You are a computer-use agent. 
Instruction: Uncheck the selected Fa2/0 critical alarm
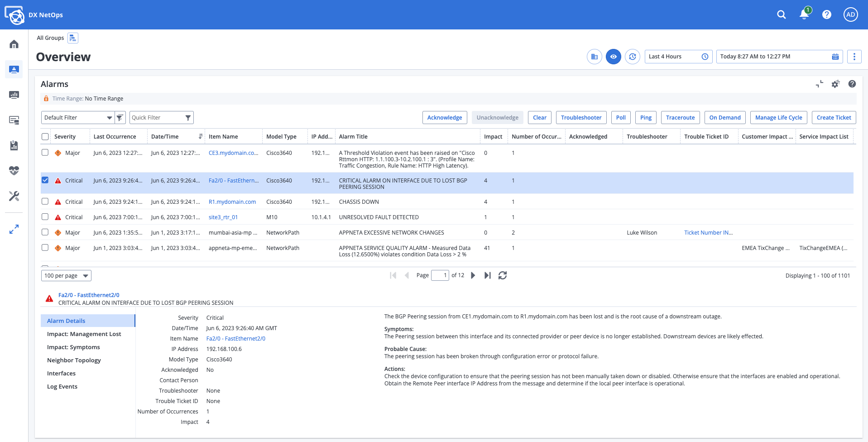45,180
